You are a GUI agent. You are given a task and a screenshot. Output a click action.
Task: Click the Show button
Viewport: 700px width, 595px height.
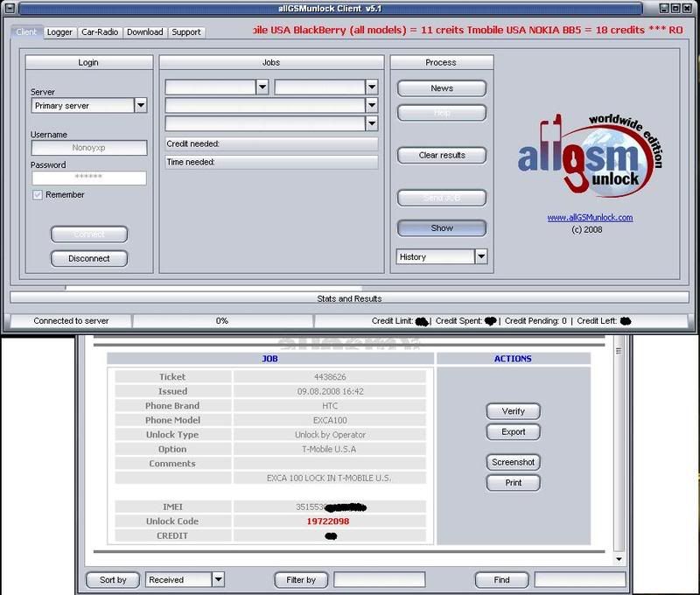point(442,228)
